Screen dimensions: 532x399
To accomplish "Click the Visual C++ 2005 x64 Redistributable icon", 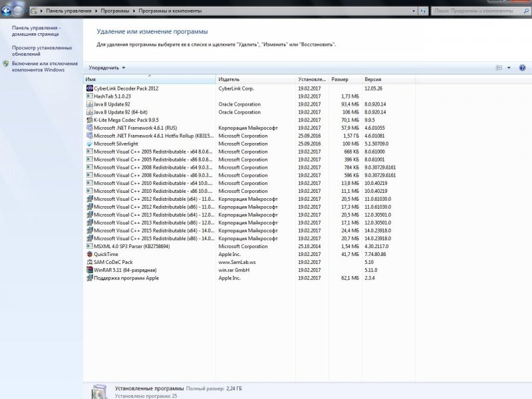I will [x=90, y=152].
